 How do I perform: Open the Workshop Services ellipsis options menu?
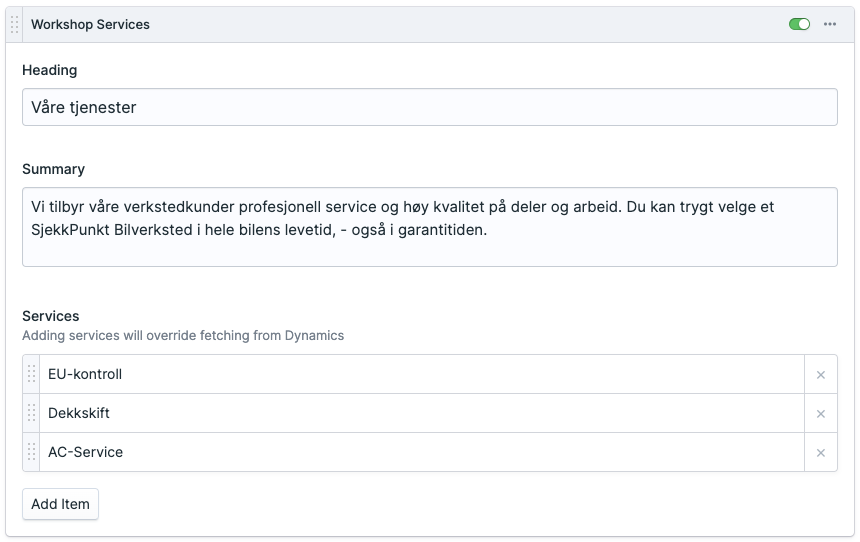(x=830, y=25)
